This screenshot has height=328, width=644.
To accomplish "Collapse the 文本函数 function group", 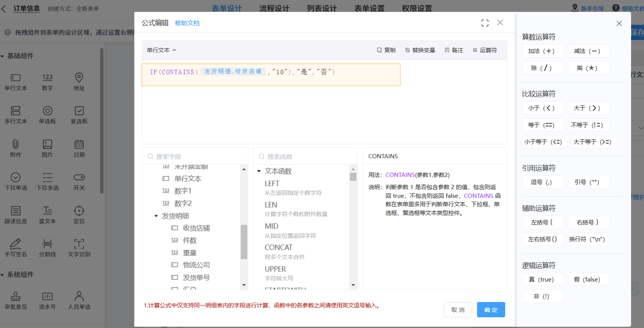I will [x=259, y=171].
